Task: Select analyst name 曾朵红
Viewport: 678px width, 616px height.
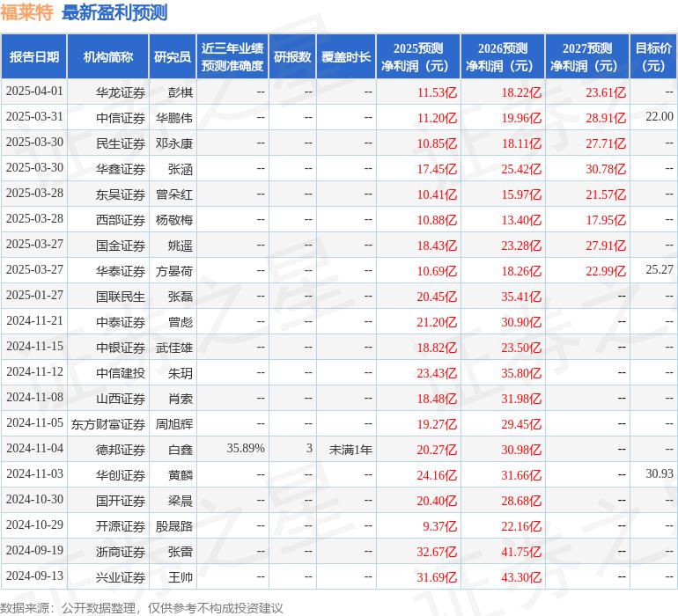Action: tap(174, 194)
